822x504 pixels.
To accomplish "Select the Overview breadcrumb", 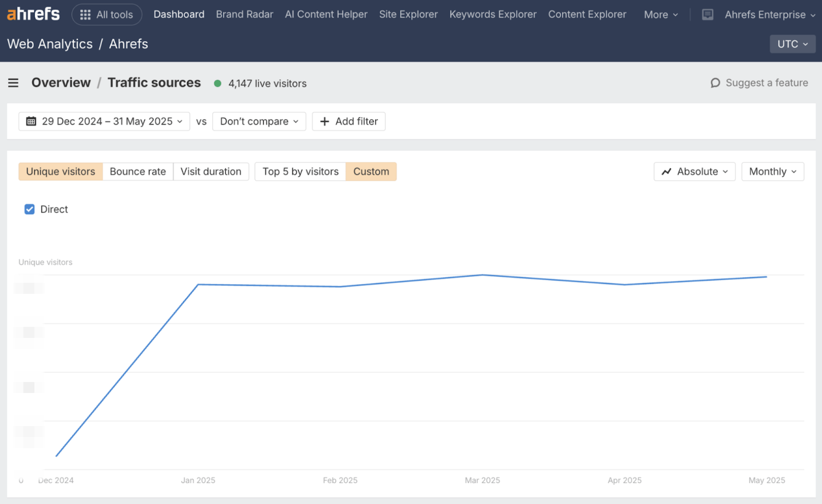I will click(61, 82).
